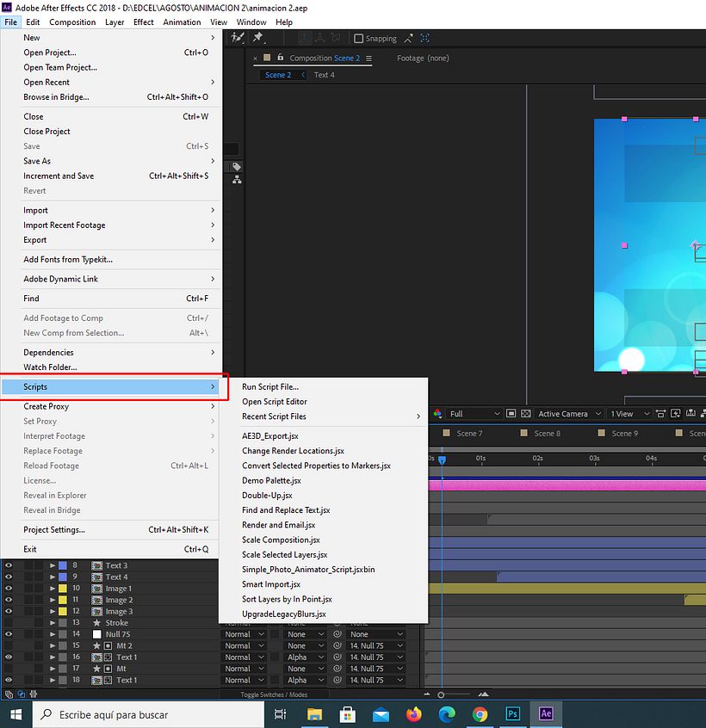Image resolution: width=706 pixels, height=728 pixels.
Task: Open the Composition panel hamburger menu
Action: point(368,58)
